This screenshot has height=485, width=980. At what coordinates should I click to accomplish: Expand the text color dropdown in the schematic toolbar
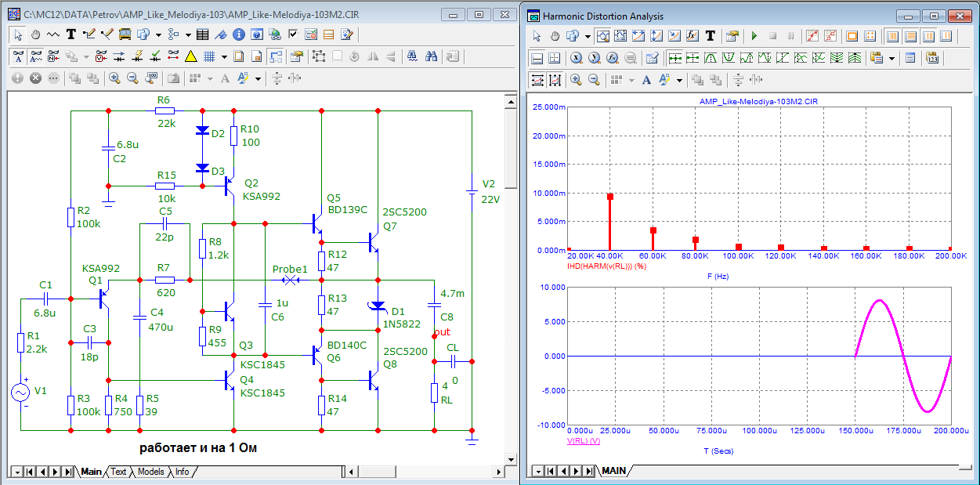258,78
